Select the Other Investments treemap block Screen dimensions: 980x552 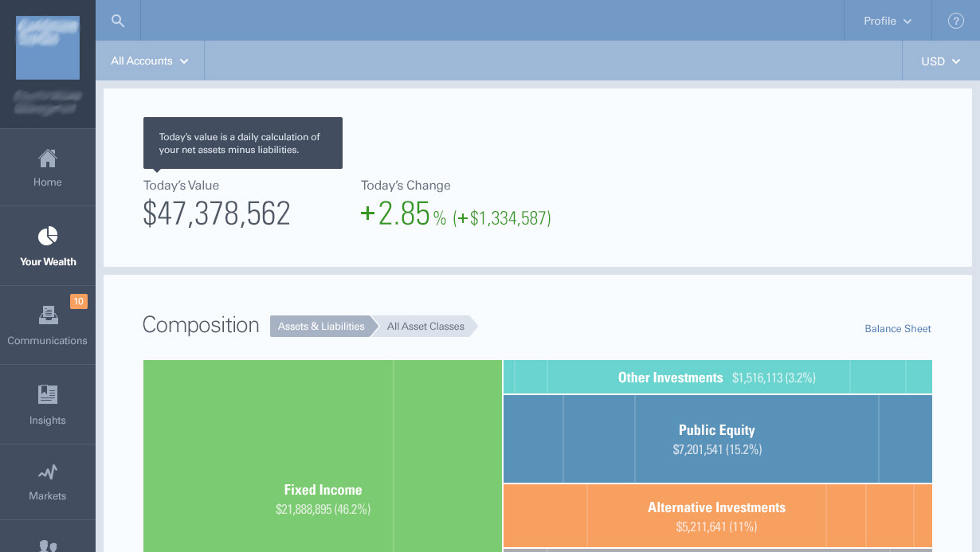[x=717, y=377]
